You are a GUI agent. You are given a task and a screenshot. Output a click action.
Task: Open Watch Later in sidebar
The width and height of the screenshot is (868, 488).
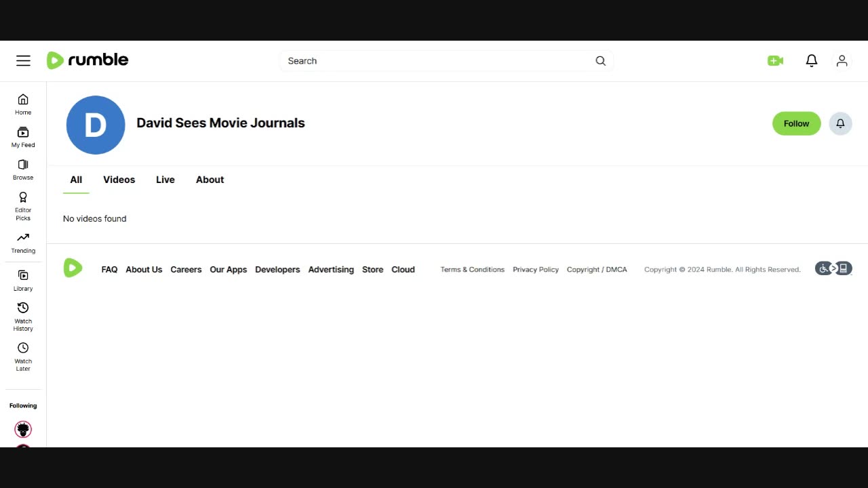click(x=23, y=357)
